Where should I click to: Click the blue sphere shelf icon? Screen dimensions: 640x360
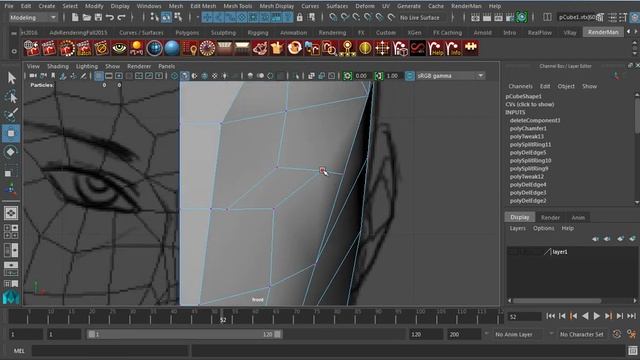(172, 48)
